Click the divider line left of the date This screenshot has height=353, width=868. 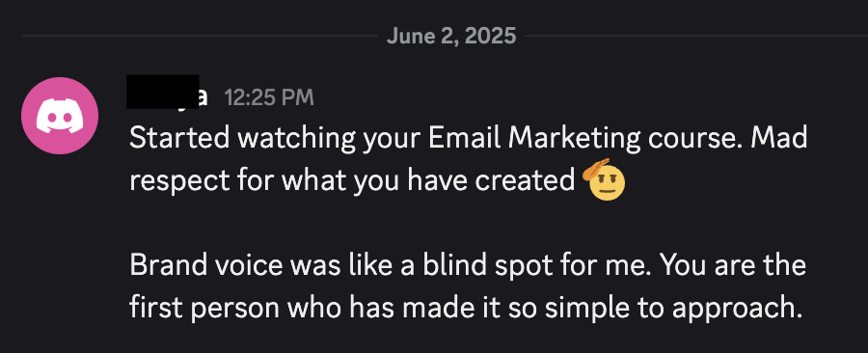[x=200, y=36]
